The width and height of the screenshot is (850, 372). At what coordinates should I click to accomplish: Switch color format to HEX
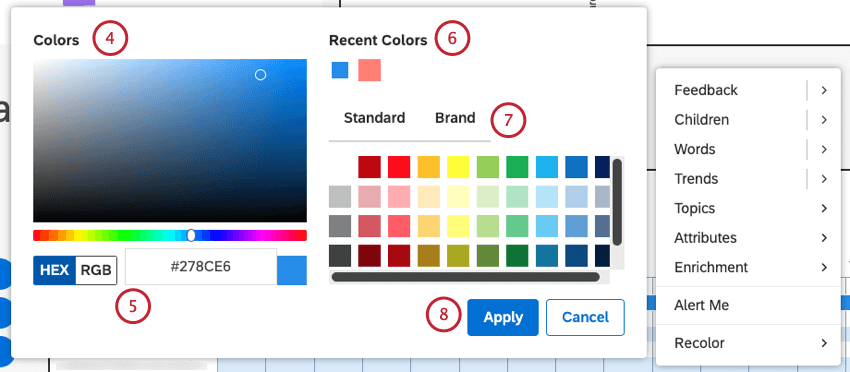[54, 270]
